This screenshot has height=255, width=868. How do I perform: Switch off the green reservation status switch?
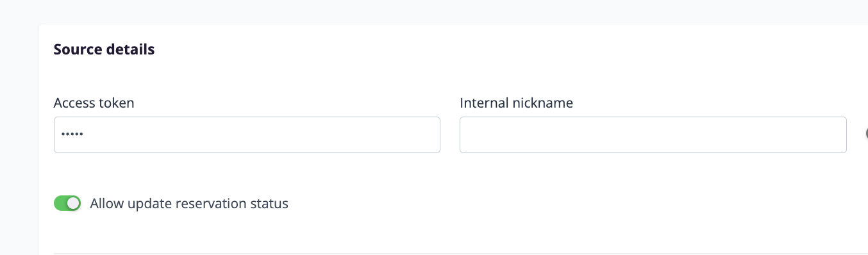click(67, 203)
